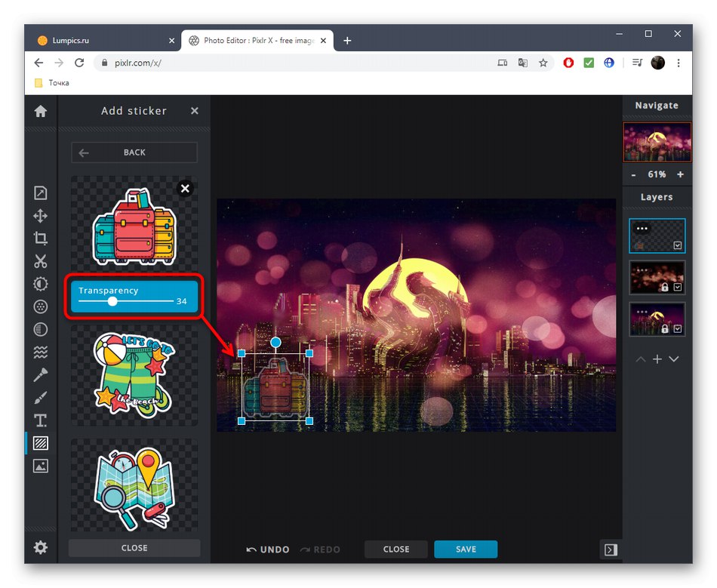The width and height of the screenshot is (717, 588).
Task: Click the 61% zoom value
Action: (x=657, y=174)
